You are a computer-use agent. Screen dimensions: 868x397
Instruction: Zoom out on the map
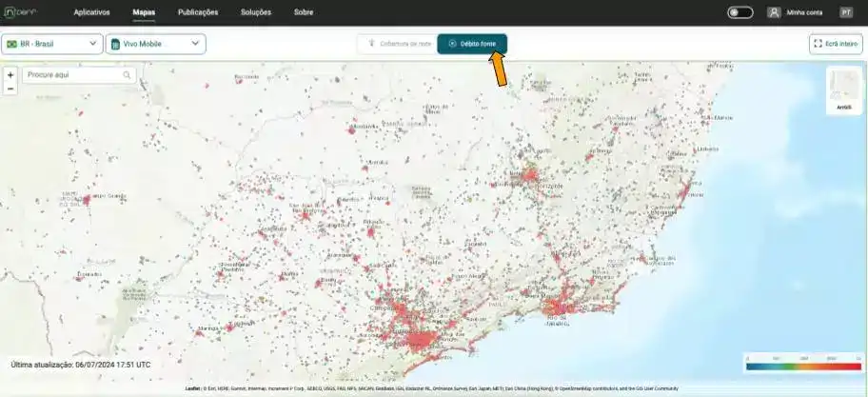(x=10, y=89)
